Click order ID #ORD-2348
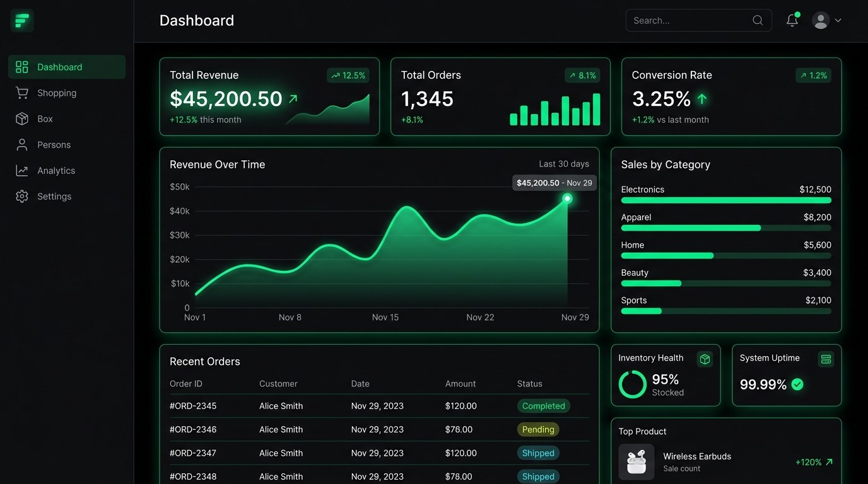Viewport: 868px width, 484px height. [x=193, y=476]
